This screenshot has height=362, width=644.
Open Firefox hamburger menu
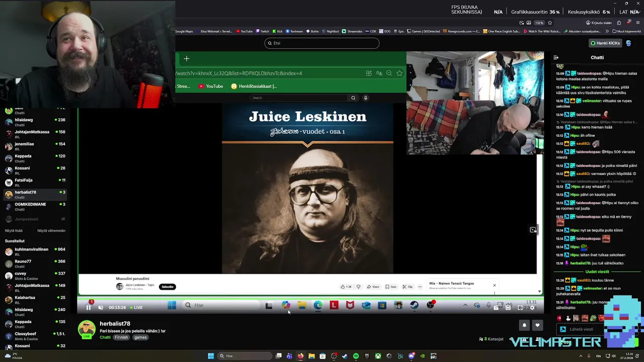[638, 23]
